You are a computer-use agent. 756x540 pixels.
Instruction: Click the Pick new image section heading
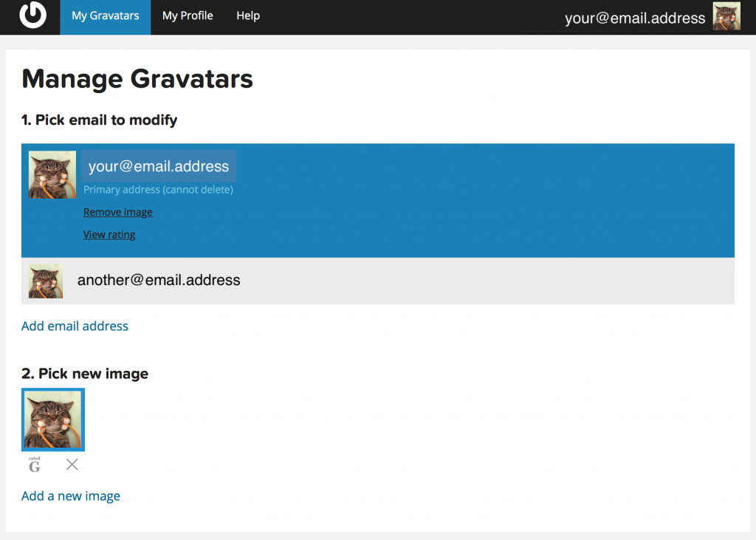click(x=85, y=374)
